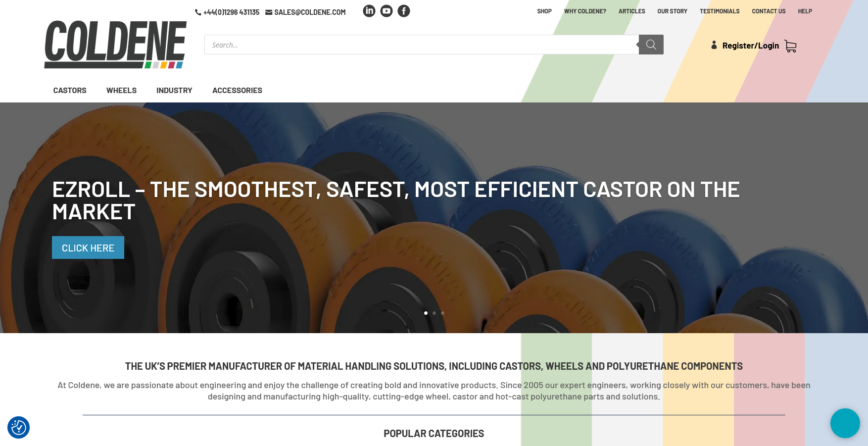Open the OUR STORY menu item
Image resolution: width=868 pixels, height=446 pixels.
tap(672, 11)
